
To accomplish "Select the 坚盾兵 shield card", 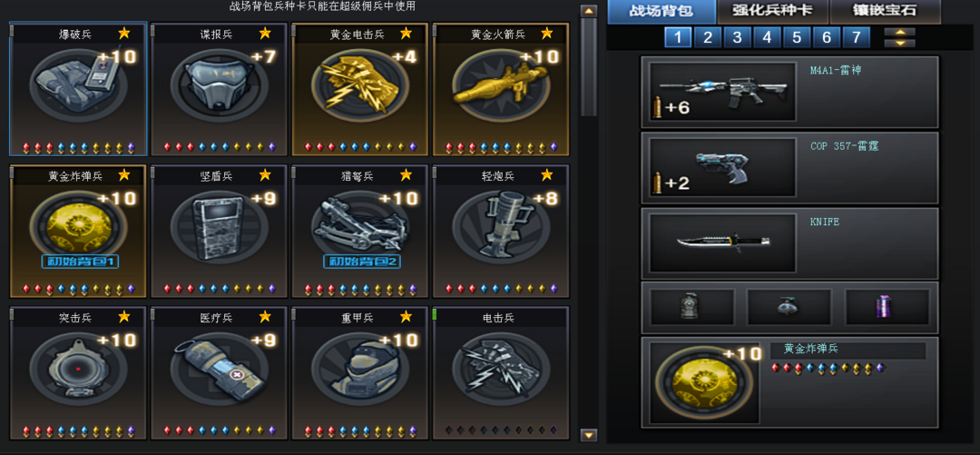I will [220, 231].
